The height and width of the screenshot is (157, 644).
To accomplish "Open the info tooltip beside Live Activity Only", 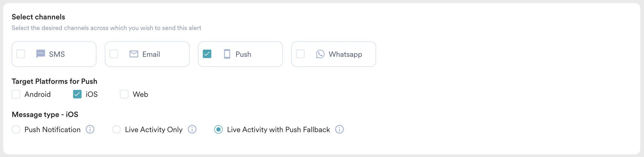I will 192,129.
